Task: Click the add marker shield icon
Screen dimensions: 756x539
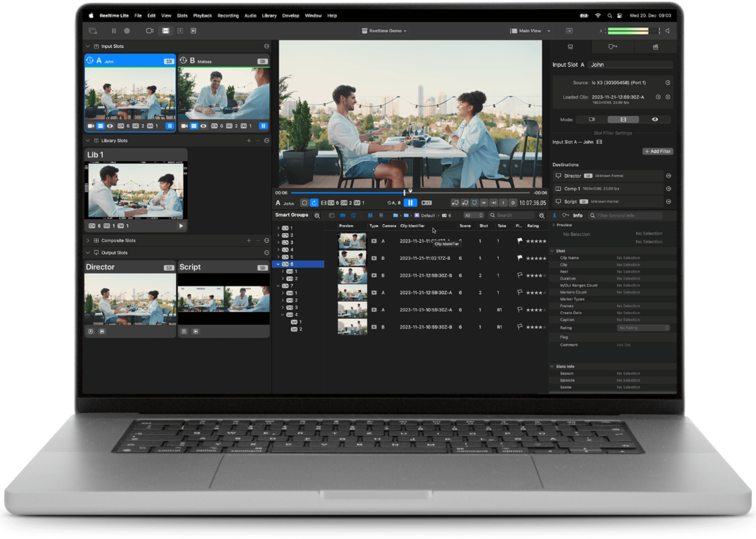Action: point(474,203)
